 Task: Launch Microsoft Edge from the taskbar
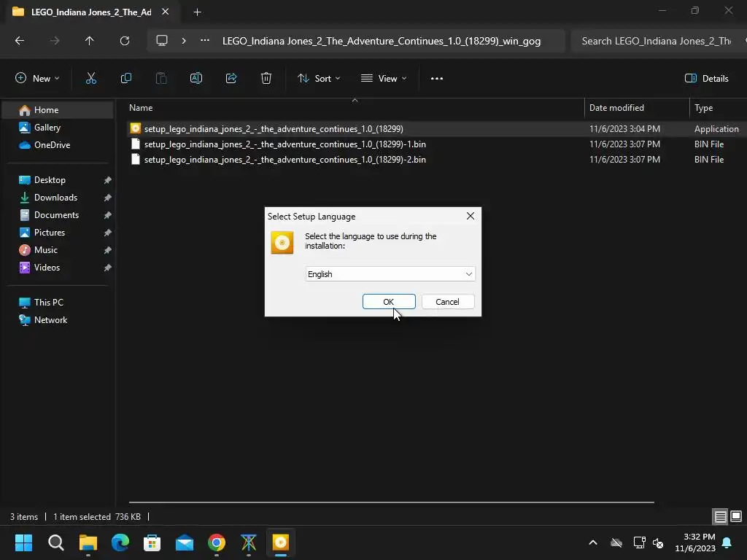tap(120, 542)
